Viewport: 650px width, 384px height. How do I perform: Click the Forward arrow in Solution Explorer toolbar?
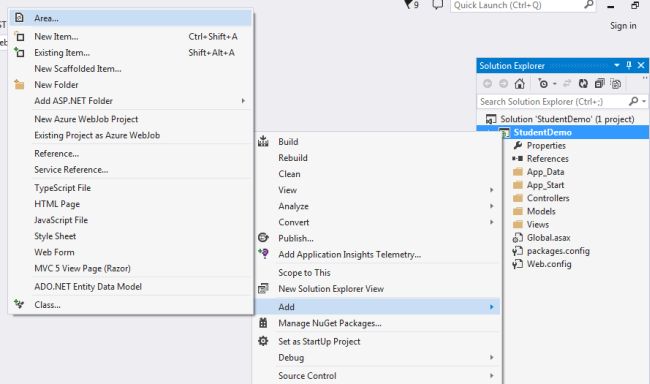[x=504, y=84]
